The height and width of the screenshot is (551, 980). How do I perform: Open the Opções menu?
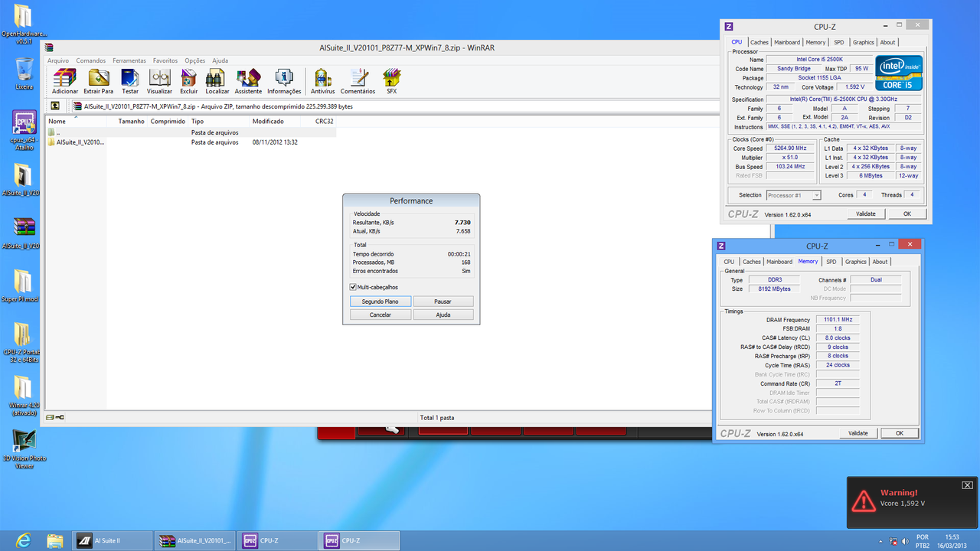195,60
